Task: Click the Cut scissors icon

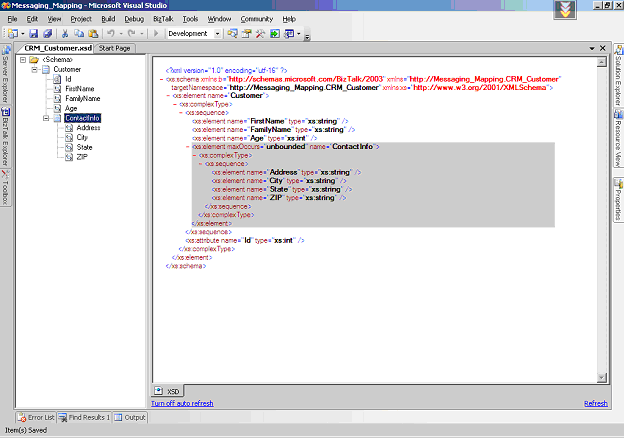Action: [x=65, y=34]
